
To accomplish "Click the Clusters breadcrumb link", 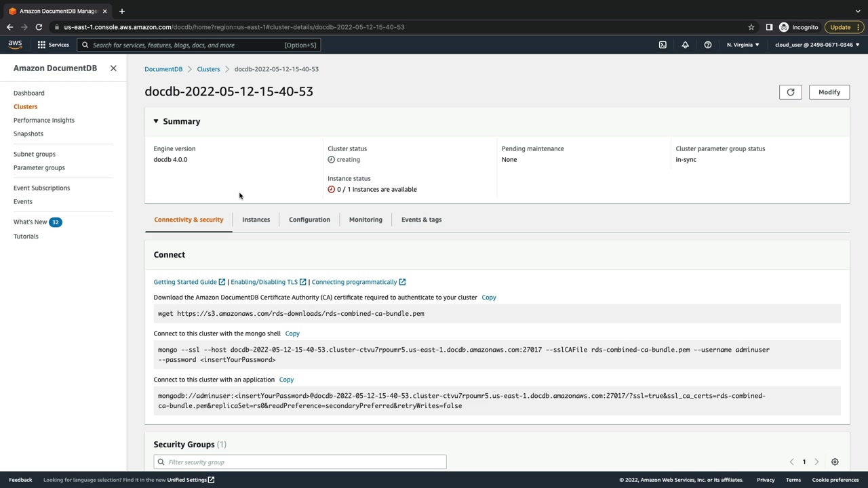I will click(208, 69).
